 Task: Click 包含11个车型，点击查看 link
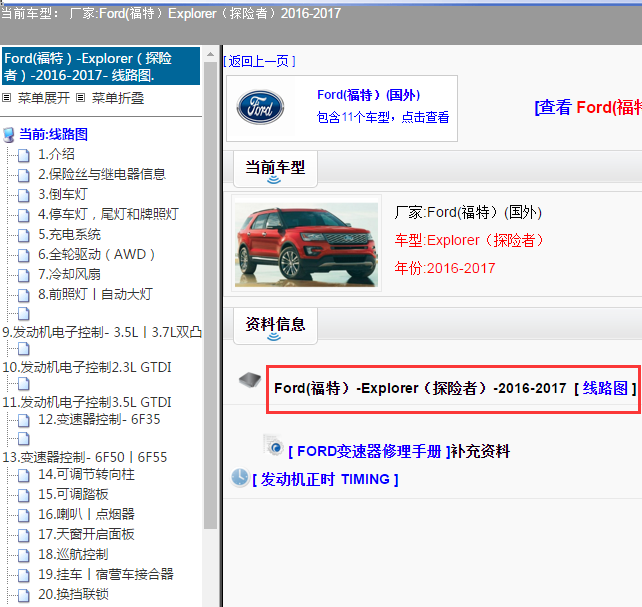(x=383, y=117)
